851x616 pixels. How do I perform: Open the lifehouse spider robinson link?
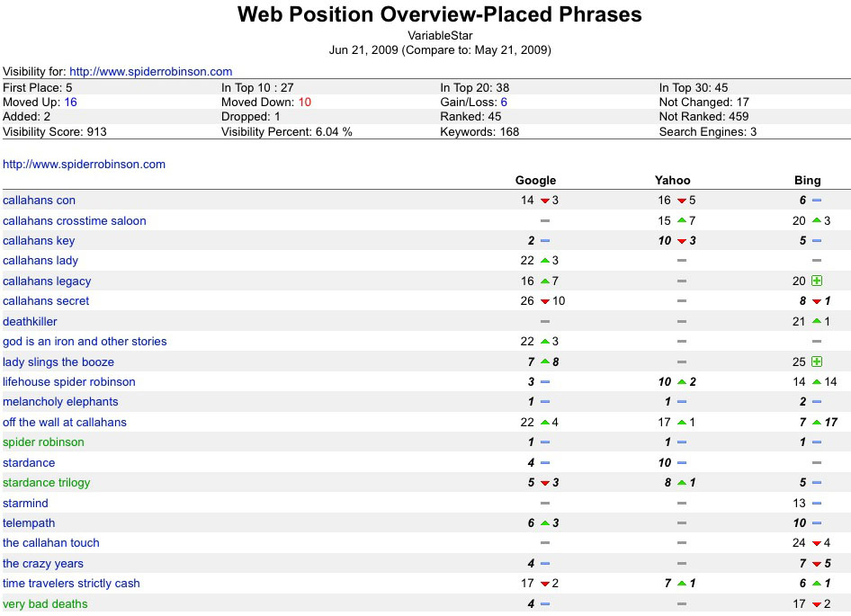pyautogui.click(x=69, y=381)
